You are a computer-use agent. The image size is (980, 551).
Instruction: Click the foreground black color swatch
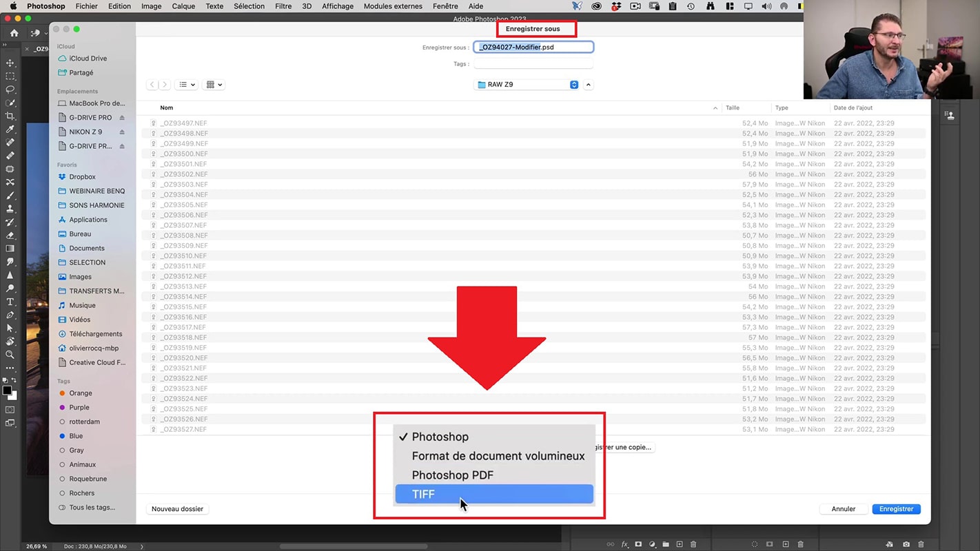click(7, 391)
